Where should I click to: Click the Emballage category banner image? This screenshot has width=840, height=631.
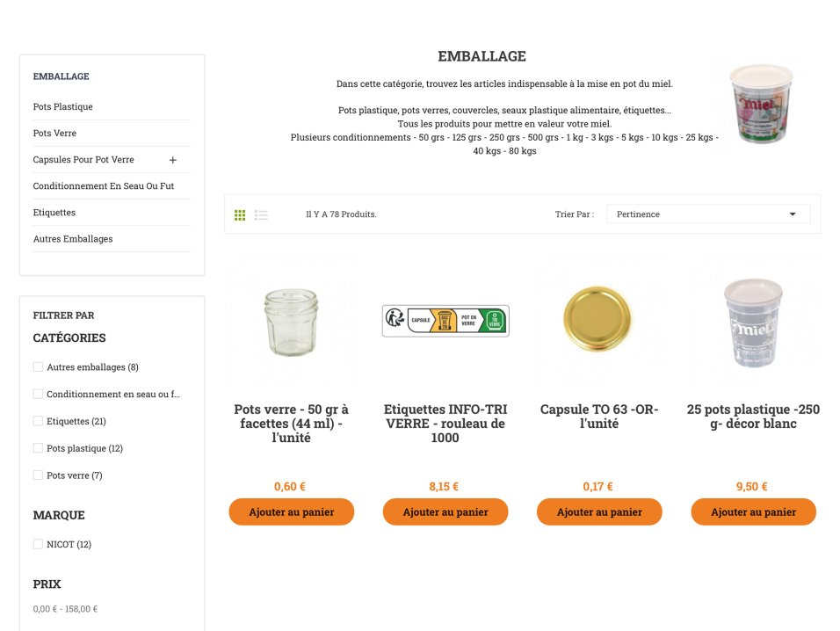[761, 104]
